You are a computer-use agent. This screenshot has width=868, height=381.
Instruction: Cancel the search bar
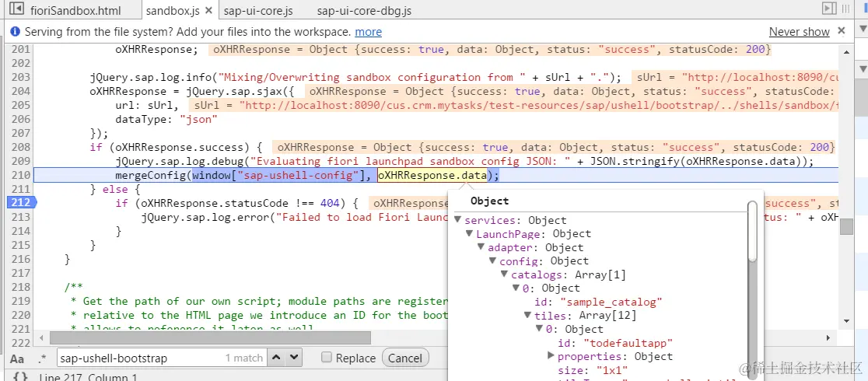(405, 358)
